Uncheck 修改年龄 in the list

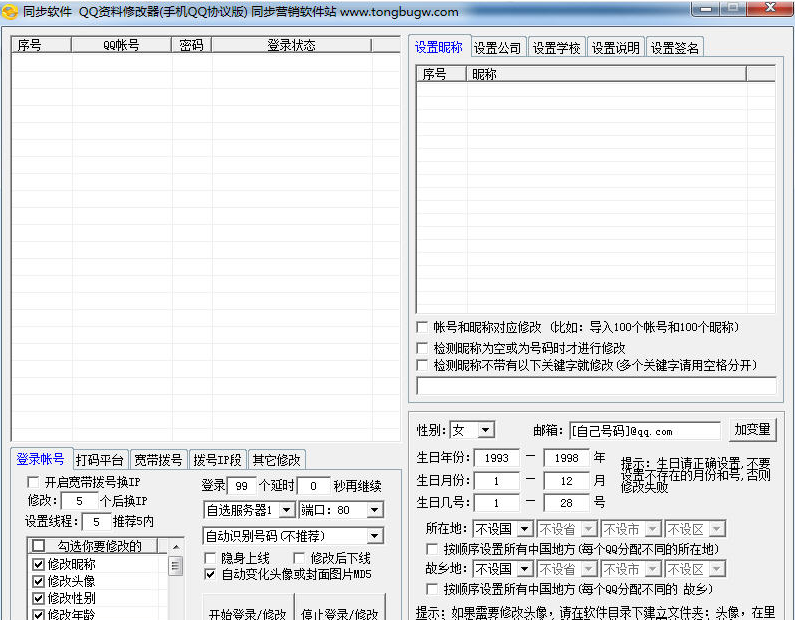[38, 614]
